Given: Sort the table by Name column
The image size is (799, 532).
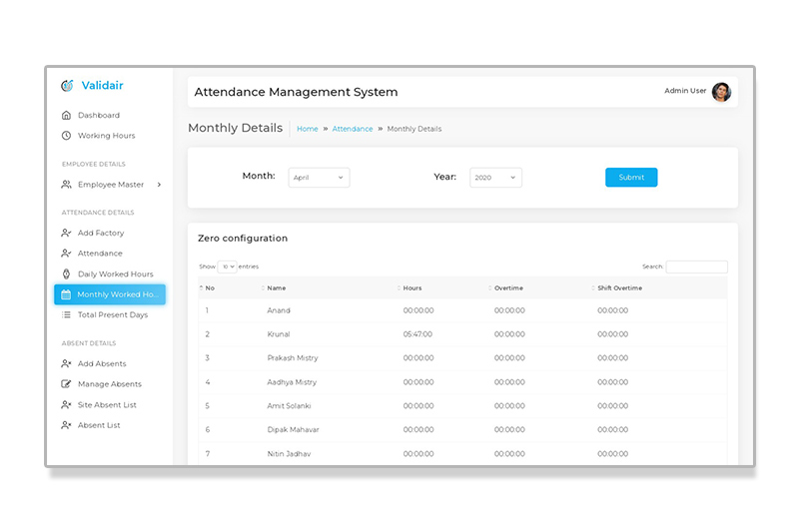Looking at the screenshot, I should (277, 288).
